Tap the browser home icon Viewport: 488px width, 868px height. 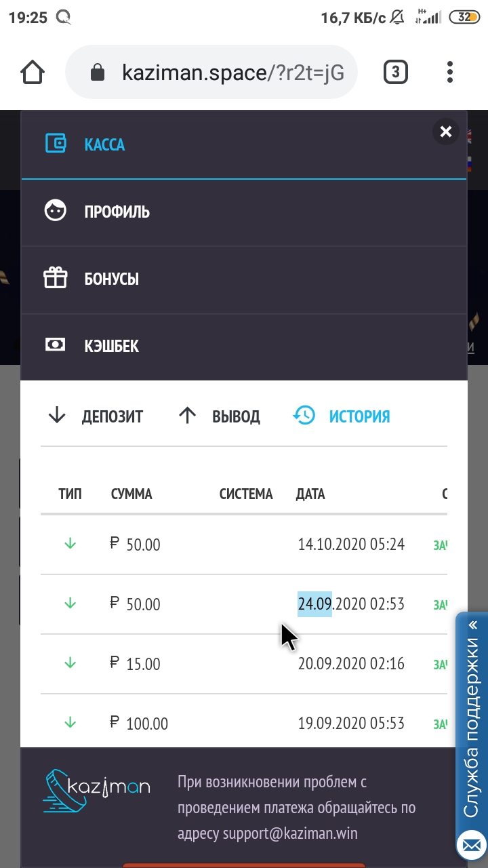coord(33,72)
